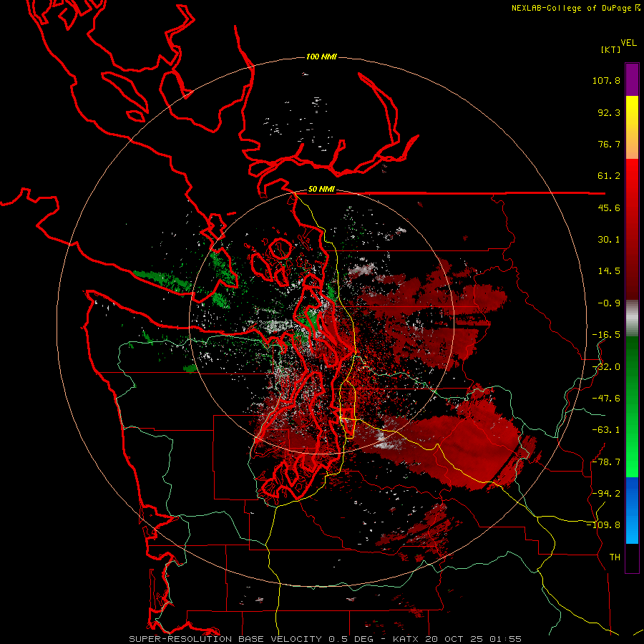Click the blue segment of the color bar

pyautogui.click(x=632, y=510)
